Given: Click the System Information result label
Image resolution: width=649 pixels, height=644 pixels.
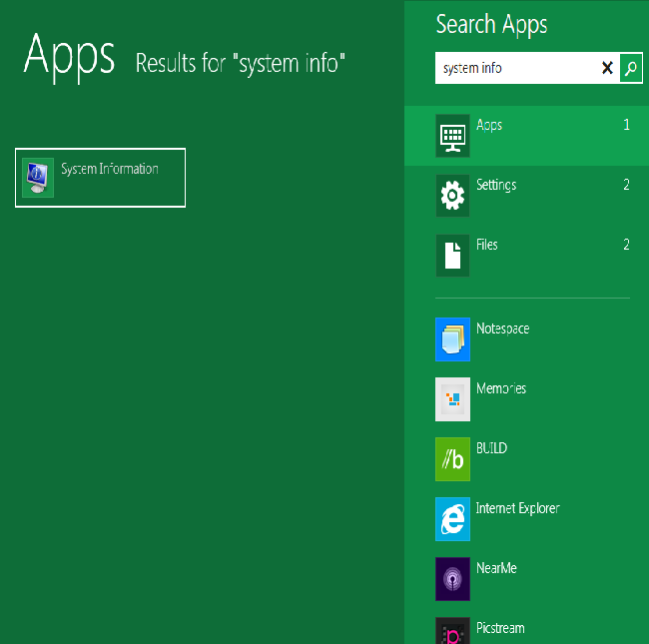Looking at the screenshot, I should [110, 169].
